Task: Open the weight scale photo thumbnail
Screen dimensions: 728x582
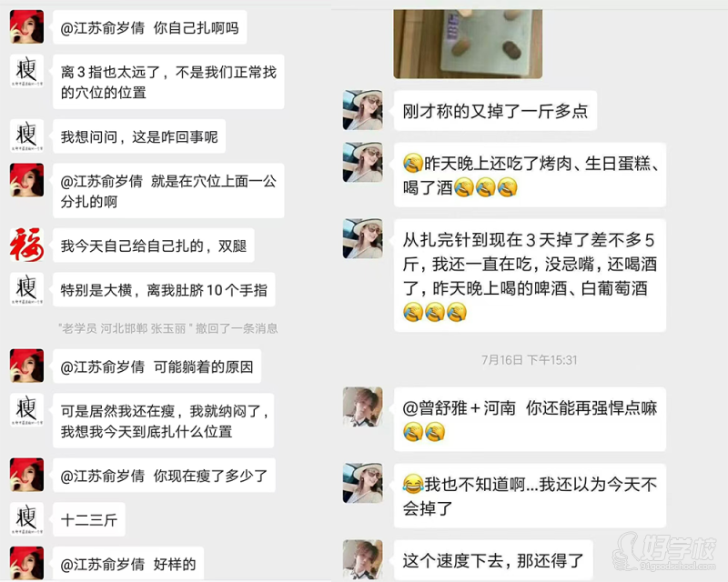Action: 468,44
